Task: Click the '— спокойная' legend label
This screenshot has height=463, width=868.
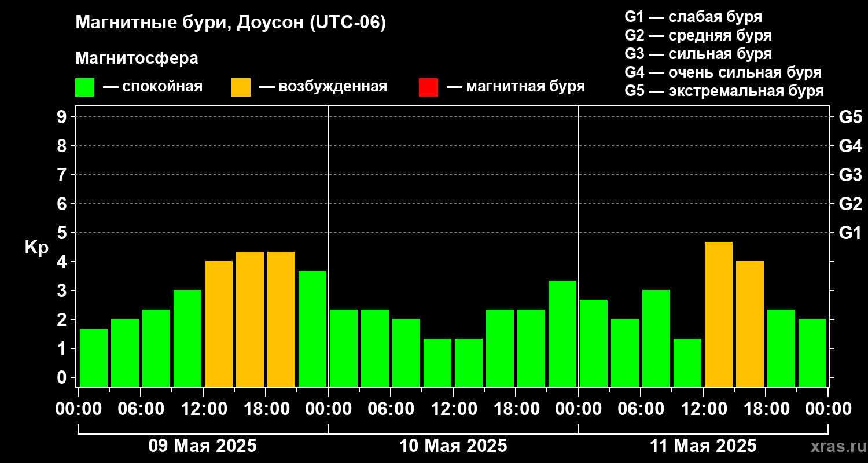Action: (153, 87)
